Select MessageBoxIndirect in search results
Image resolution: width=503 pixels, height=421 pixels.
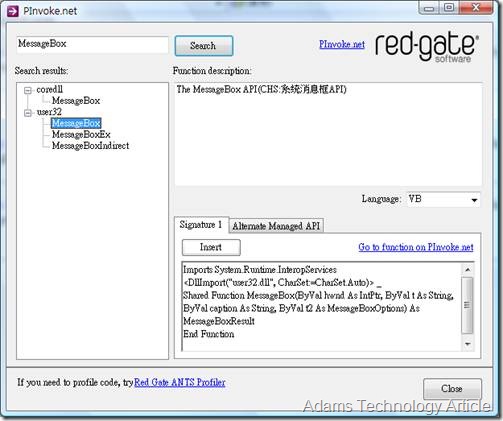click(90, 146)
